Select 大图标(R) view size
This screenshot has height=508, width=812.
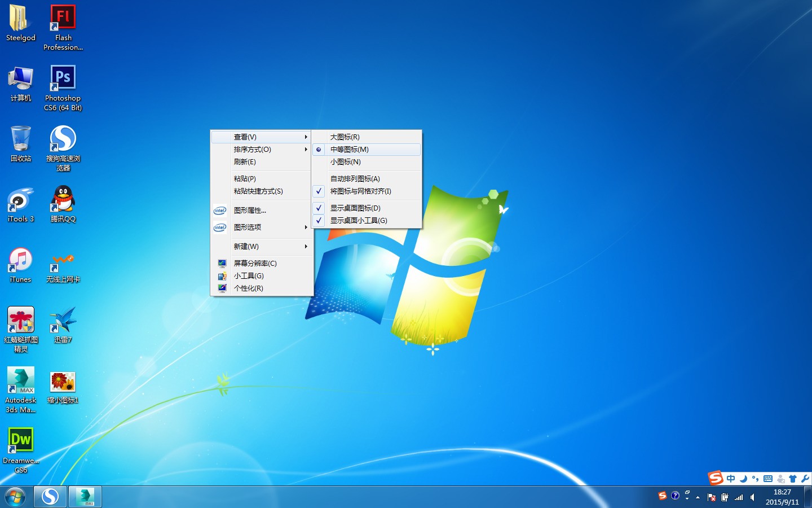(x=367, y=137)
